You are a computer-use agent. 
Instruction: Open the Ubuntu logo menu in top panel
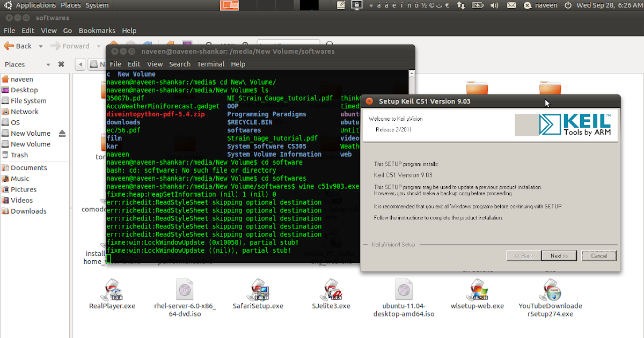click(8, 5)
